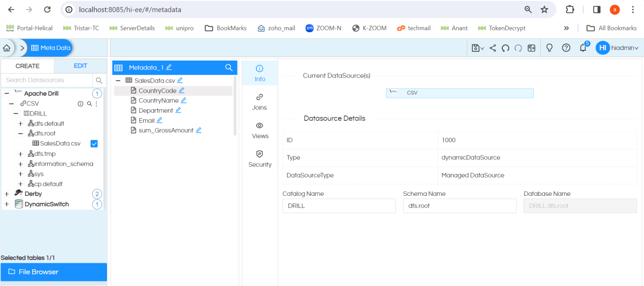Viewport: 644px width, 286px height.
Task: Click the pencil icon next to Metadata_1
Action: [169, 67]
